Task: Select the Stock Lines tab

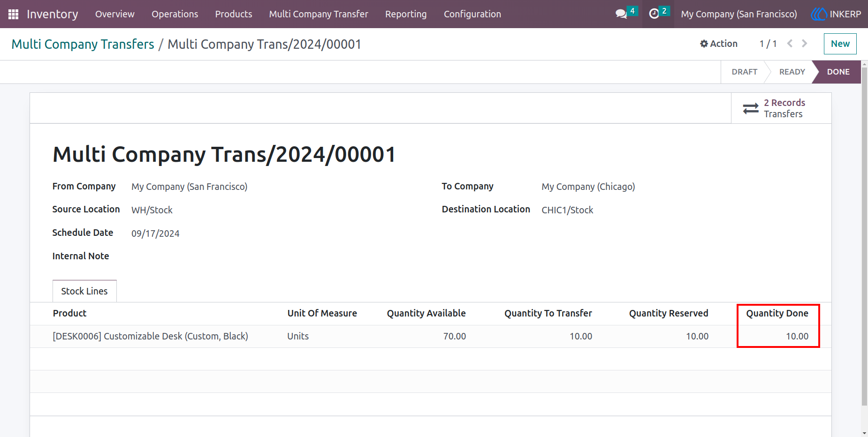Action: 84,291
